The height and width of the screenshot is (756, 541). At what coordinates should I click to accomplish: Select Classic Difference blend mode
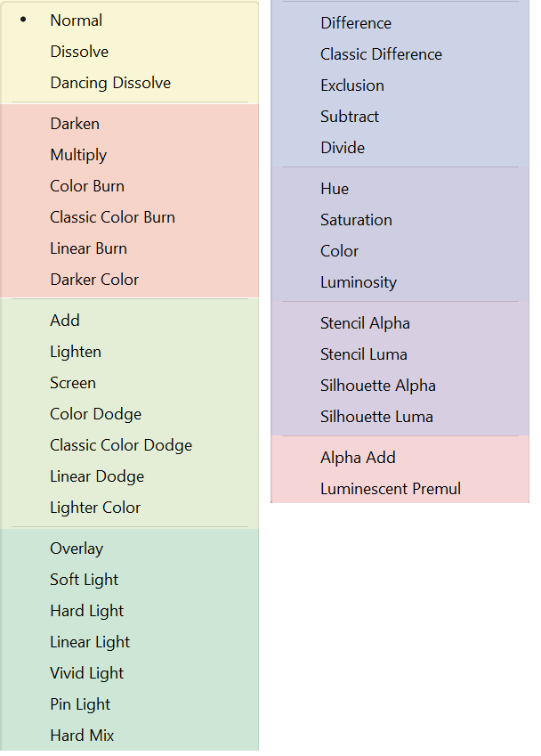381,54
